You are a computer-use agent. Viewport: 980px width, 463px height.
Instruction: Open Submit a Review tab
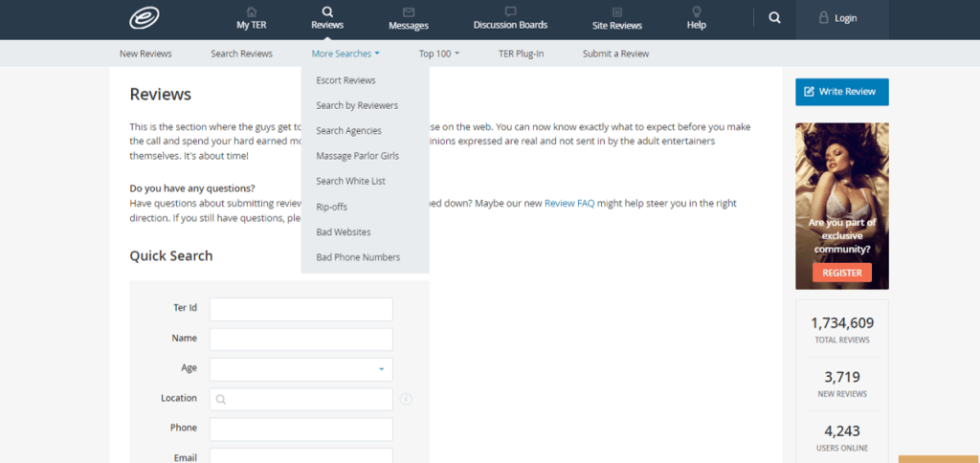[x=615, y=54]
